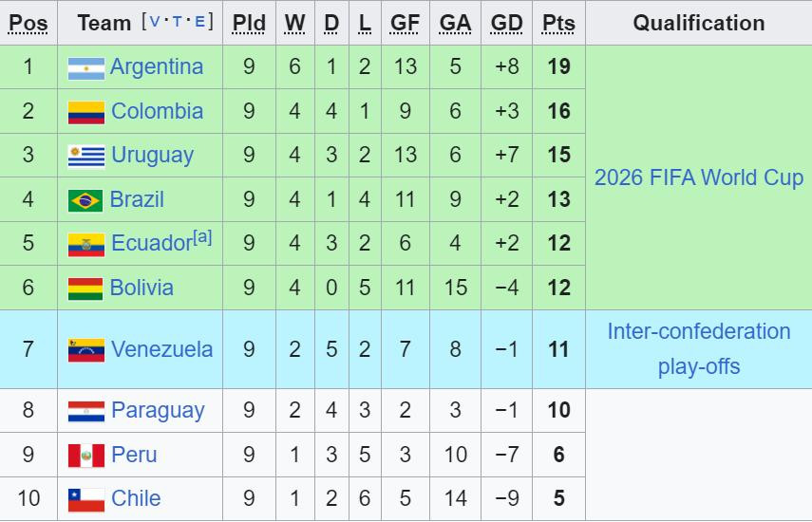This screenshot has width=812, height=522.
Task: Click the GD column header abbreviation
Action: click(x=507, y=23)
